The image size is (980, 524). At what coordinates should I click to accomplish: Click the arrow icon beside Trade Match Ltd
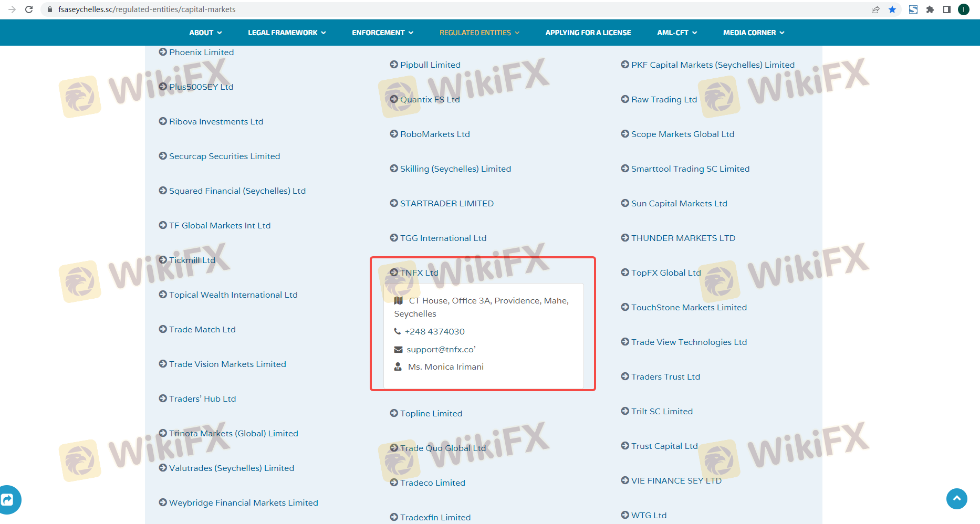click(x=163, y=329)
